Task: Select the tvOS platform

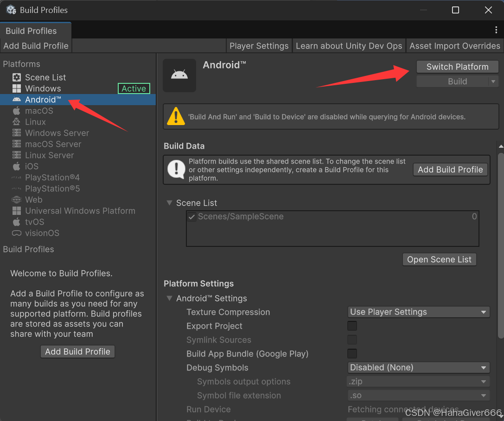Action: pyautogui.click(x=78, y=222)
